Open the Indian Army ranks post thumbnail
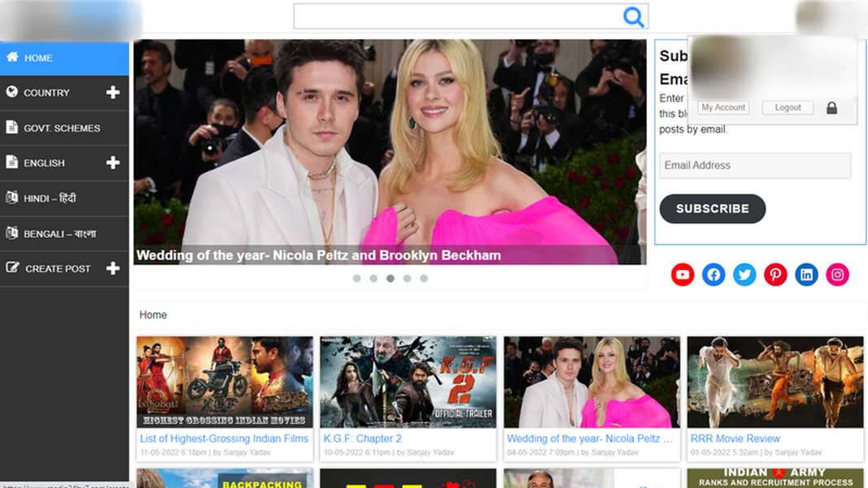The width and height of the screenshot is (868, 488). tap(775, 478)
